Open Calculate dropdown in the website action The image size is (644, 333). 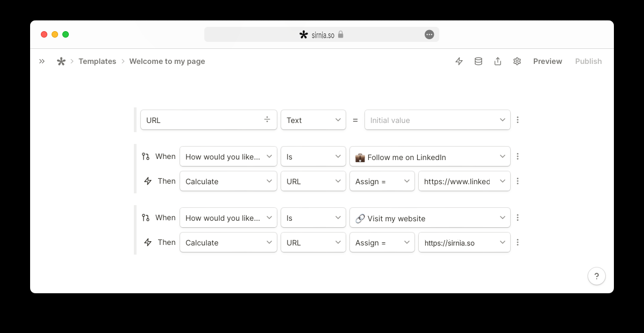click(x=228, y=242)
